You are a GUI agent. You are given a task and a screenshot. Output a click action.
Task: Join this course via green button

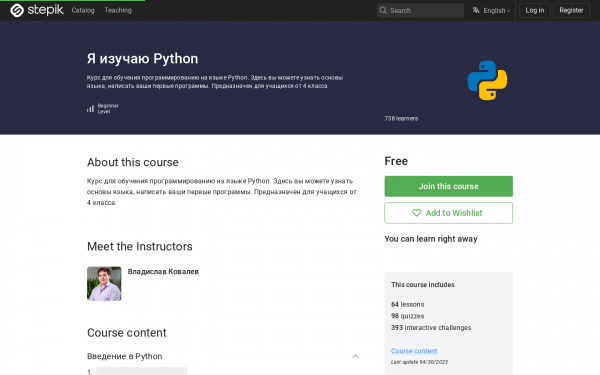click(x=448, y=186)
